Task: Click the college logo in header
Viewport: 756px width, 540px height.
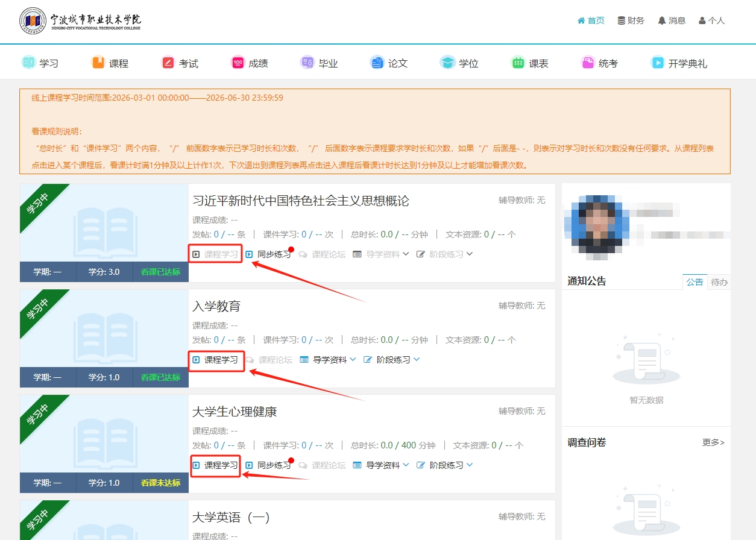Action: pos(80,20)
